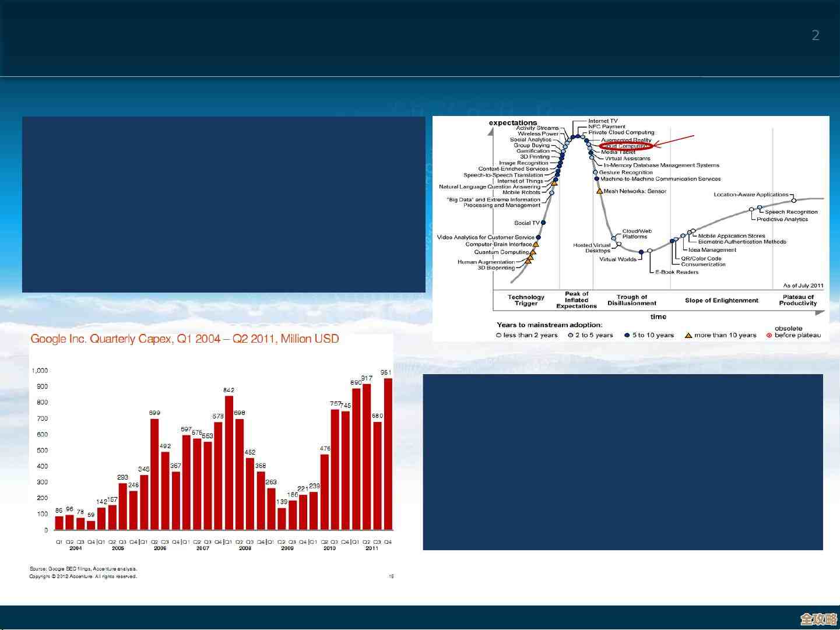Screen dimensions: 840x630
Task: Click the 'obsolete before plateau' legend icon
Action: pyautogui.click(x=769, y=335)
